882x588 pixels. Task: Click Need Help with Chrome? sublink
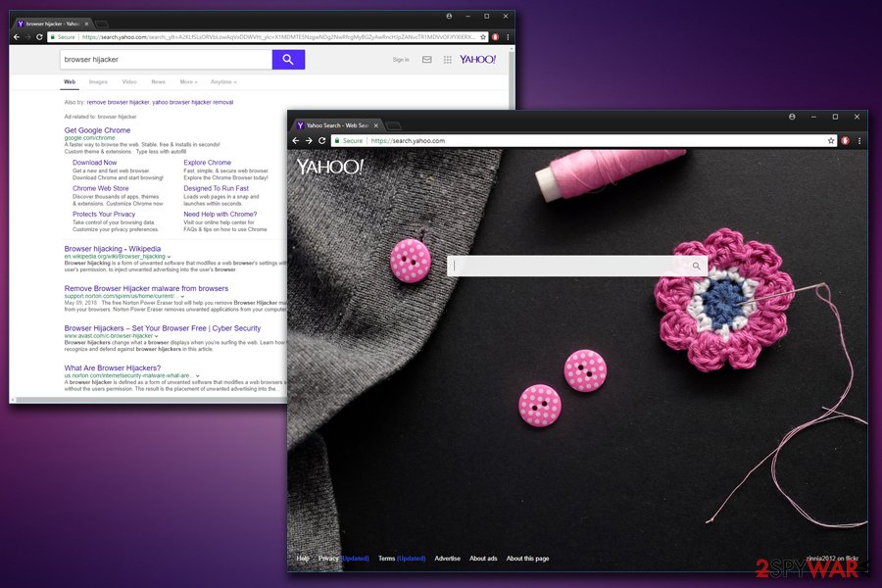tap(220, 215)
